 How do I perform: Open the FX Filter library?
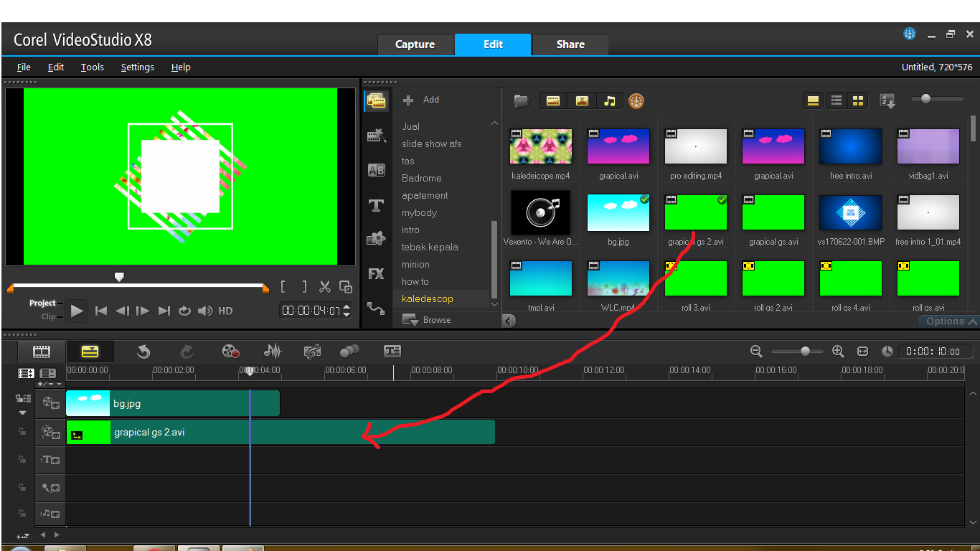tap(377, 274)
